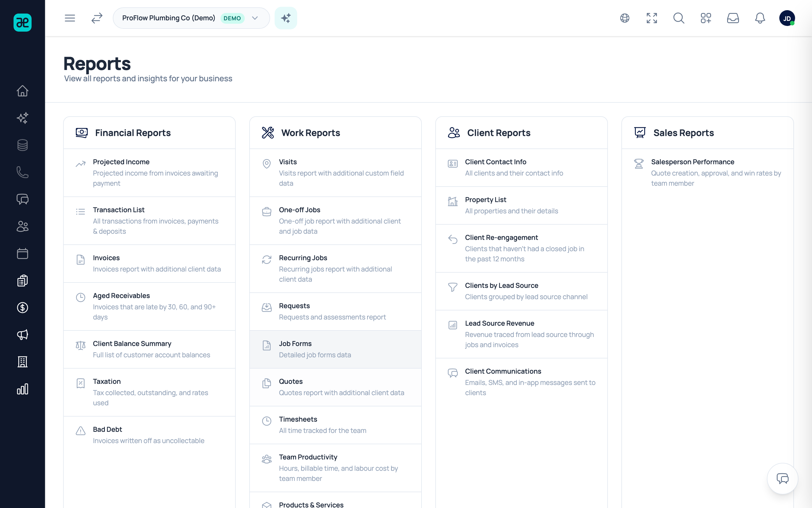Image resolution: width=812 pixels, height=508 pixels.
Task: Open the Client Communications report
Action: [521, 382]
